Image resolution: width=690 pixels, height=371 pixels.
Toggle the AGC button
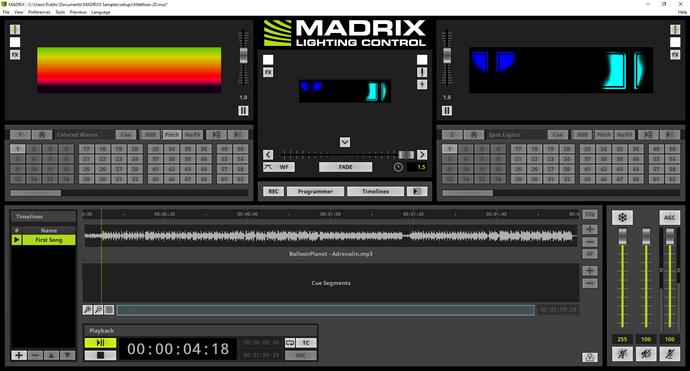click(669, 217)
